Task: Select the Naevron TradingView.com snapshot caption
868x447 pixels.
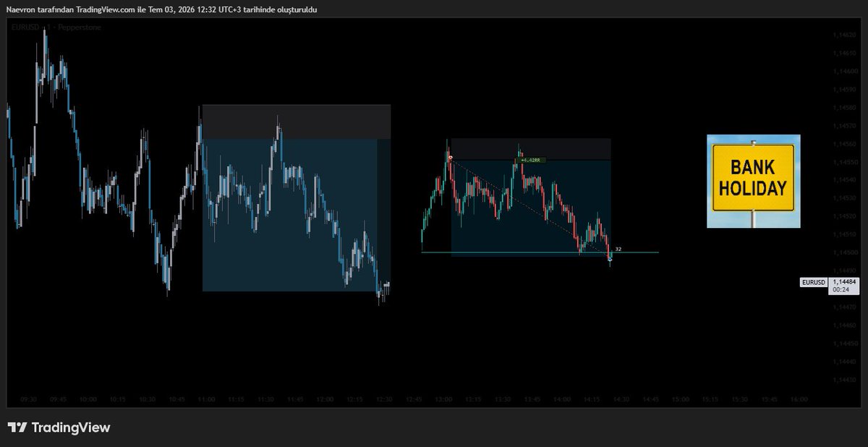Action: click(x=161, y=9)
